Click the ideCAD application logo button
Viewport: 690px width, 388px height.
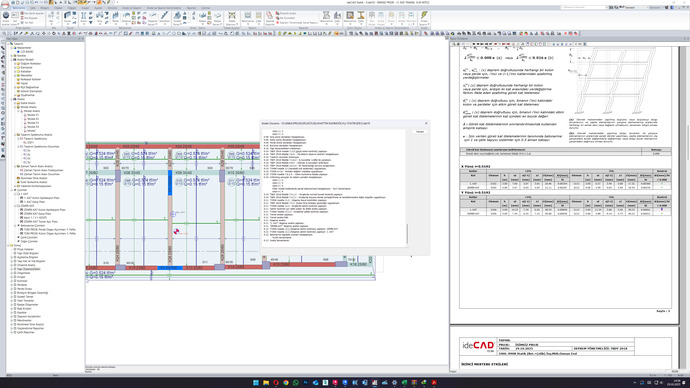coord(5,4)
